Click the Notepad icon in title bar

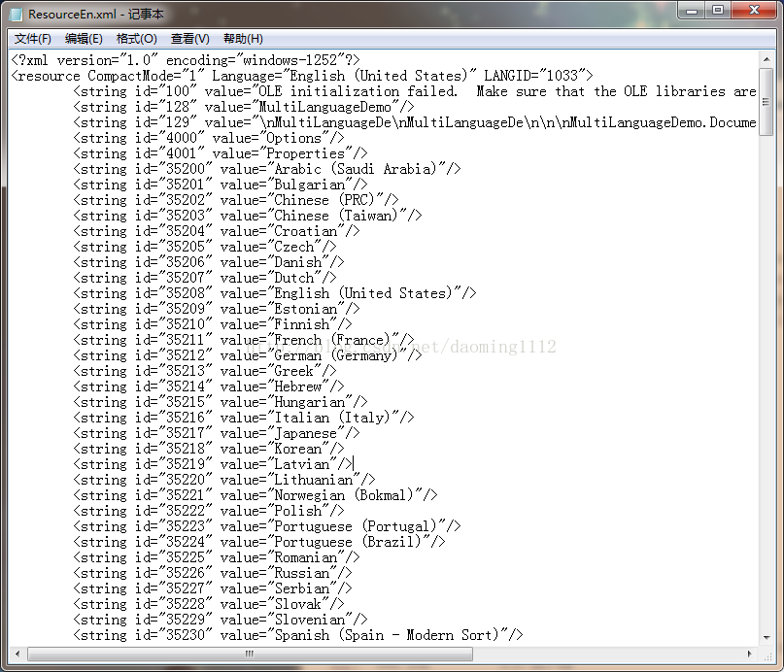click(x=17, y=14)
